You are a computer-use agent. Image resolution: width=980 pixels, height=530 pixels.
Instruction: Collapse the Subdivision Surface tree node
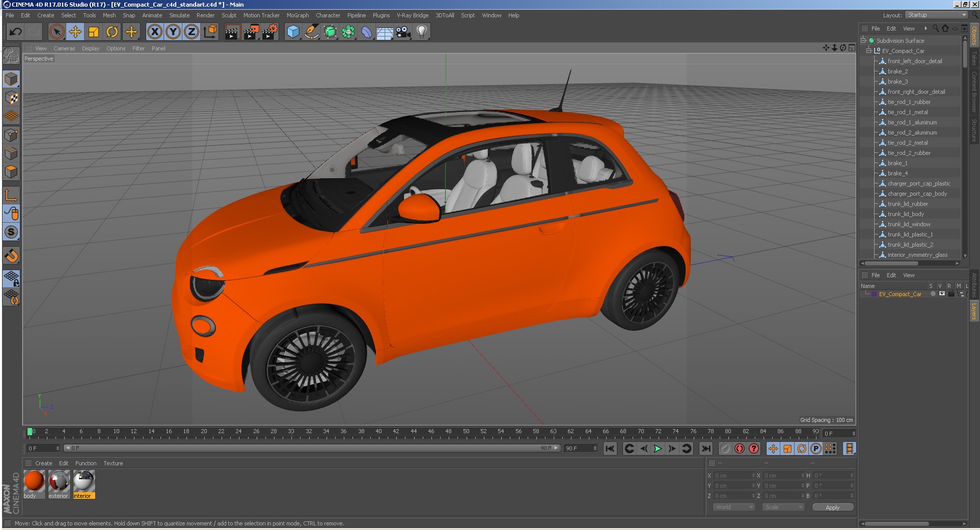click(x=863, y=40)
